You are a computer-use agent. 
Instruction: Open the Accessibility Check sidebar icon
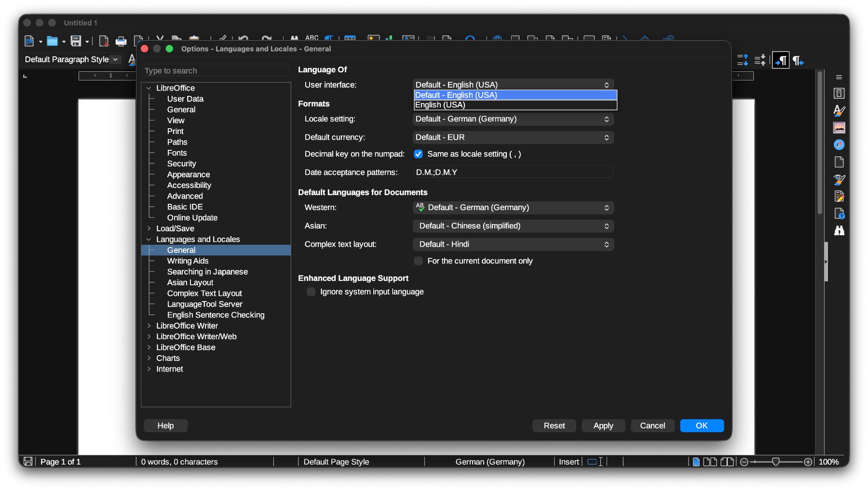[839, 213]
